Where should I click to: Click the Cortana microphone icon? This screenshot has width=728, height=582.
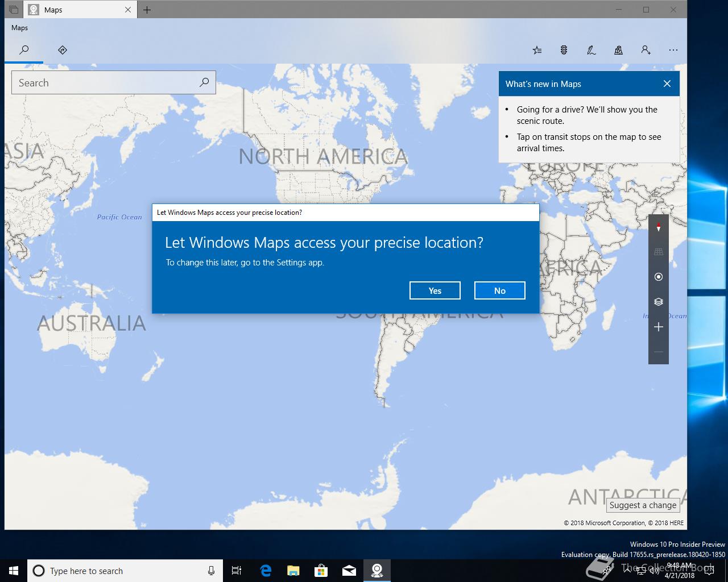211,571
